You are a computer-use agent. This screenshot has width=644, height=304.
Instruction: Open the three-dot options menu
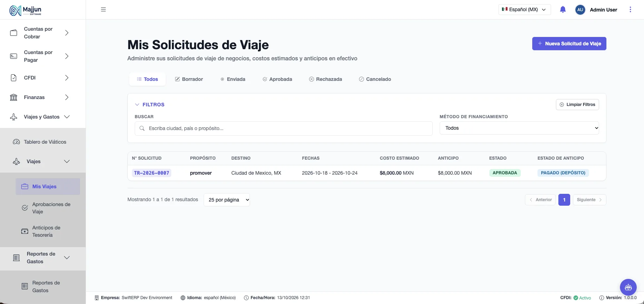point(630,9)
